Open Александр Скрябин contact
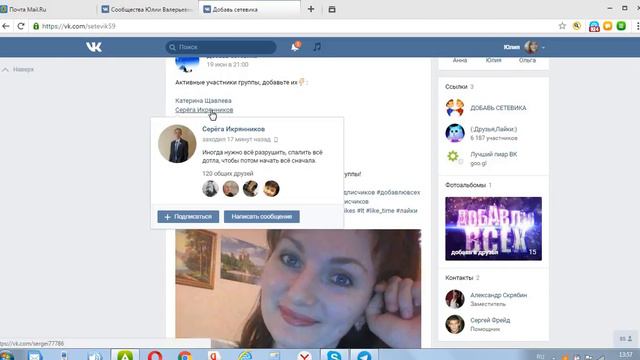 click(x=498, y=295)
